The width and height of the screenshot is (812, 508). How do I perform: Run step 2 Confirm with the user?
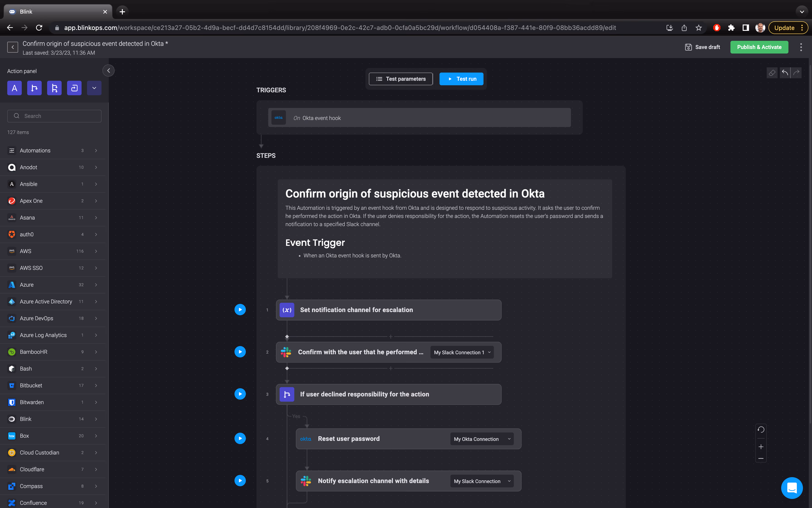(240, 352)
